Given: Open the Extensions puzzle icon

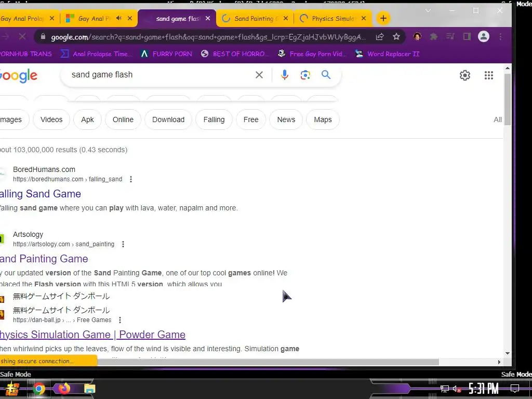Looking at the screenshot, I should click(434, 36).
